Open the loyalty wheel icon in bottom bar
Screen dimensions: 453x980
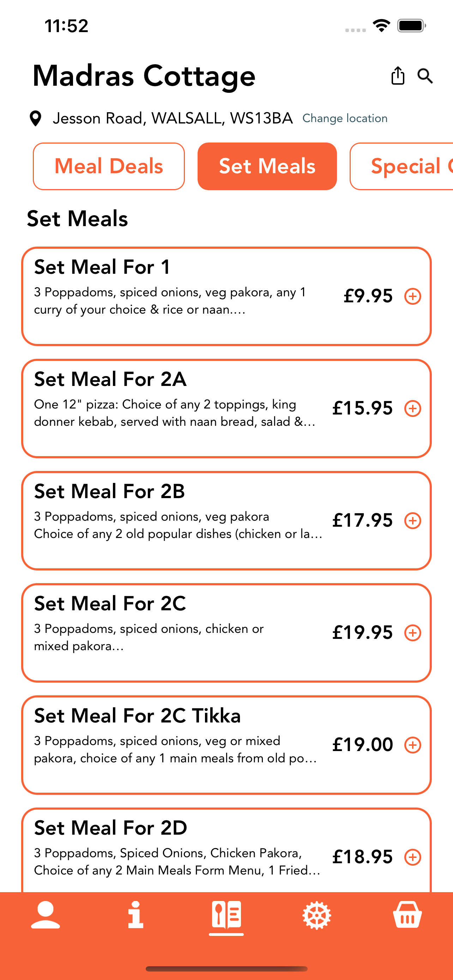(x=317, y=915)
